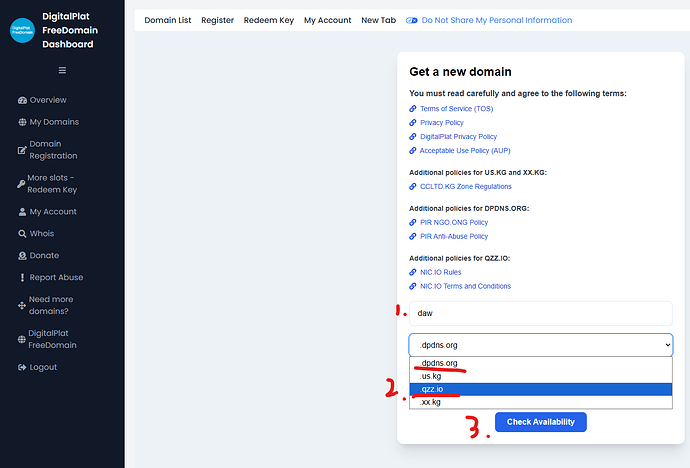Click the My Account user icon
Screen dimensions: 690x468
(x=22, y=212)
